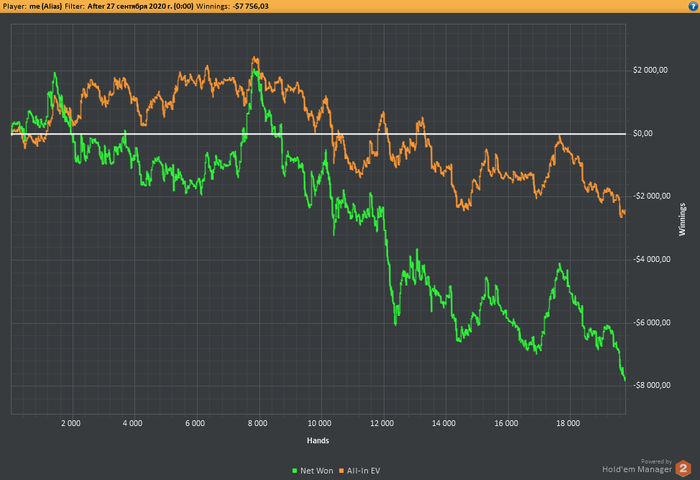Select the filter date text in header
This screenshot has width=700, height=480.
(140, 6)
